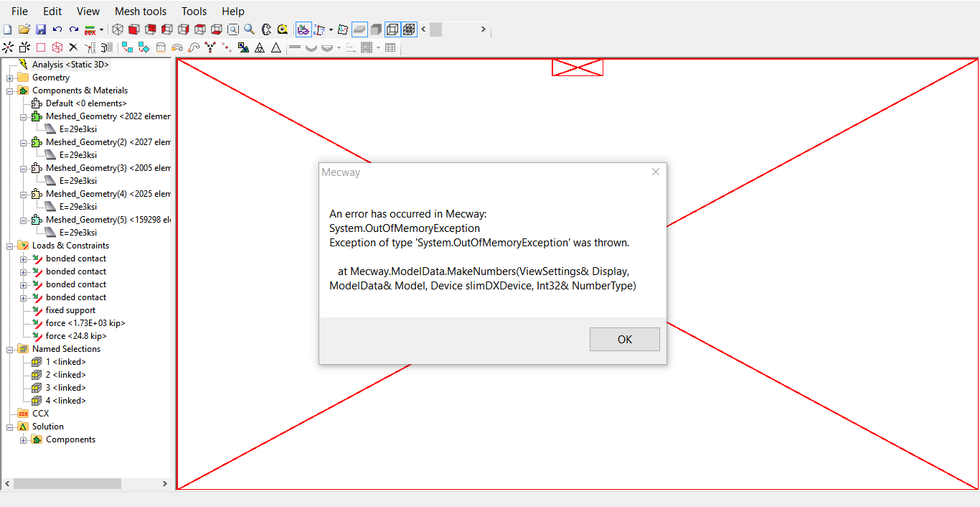
Task: Close the Mecway error dialog with X
Action: click(x=655, y=172)
